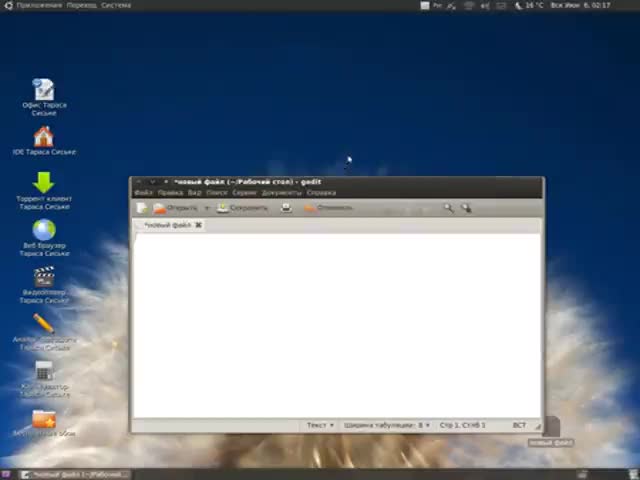Screen dimensions: 640x480
Task: Click the find and replace icon
Action: 467,208
